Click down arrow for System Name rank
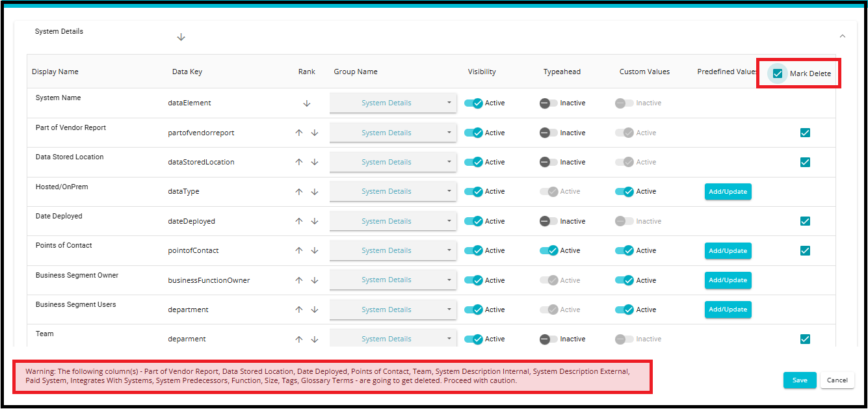Viewport: 868px width, 409px height. (x=307, y=103)
